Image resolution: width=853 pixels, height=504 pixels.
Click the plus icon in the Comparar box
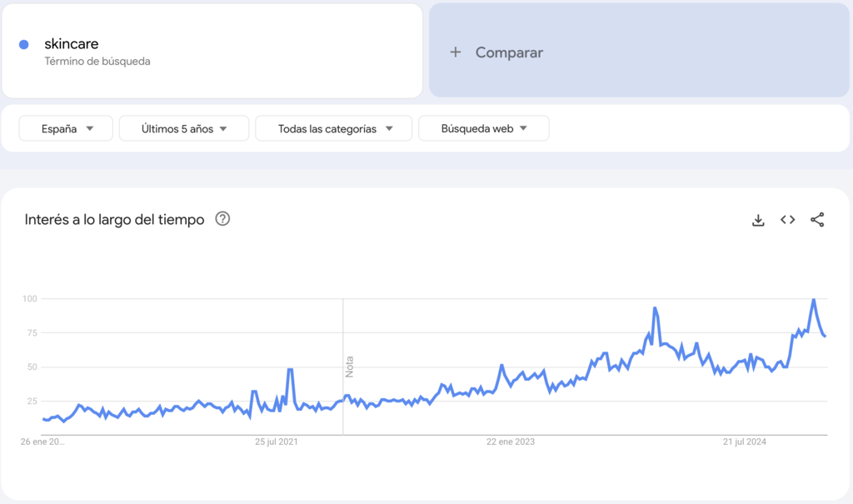click(456, 52)
